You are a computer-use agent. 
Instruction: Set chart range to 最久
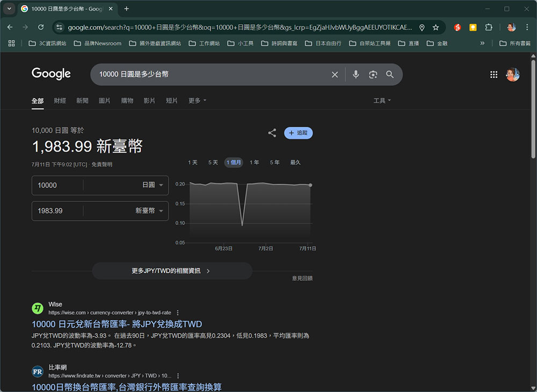tap(295, 162)
